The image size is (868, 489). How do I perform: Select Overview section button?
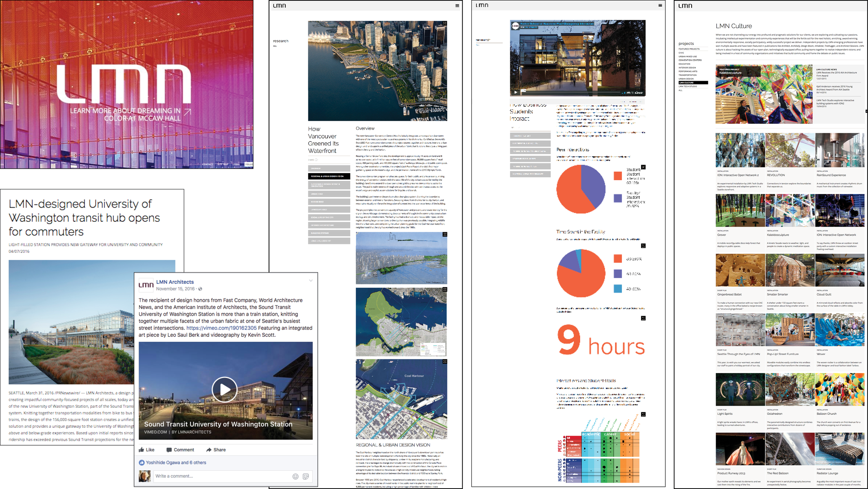329,168
